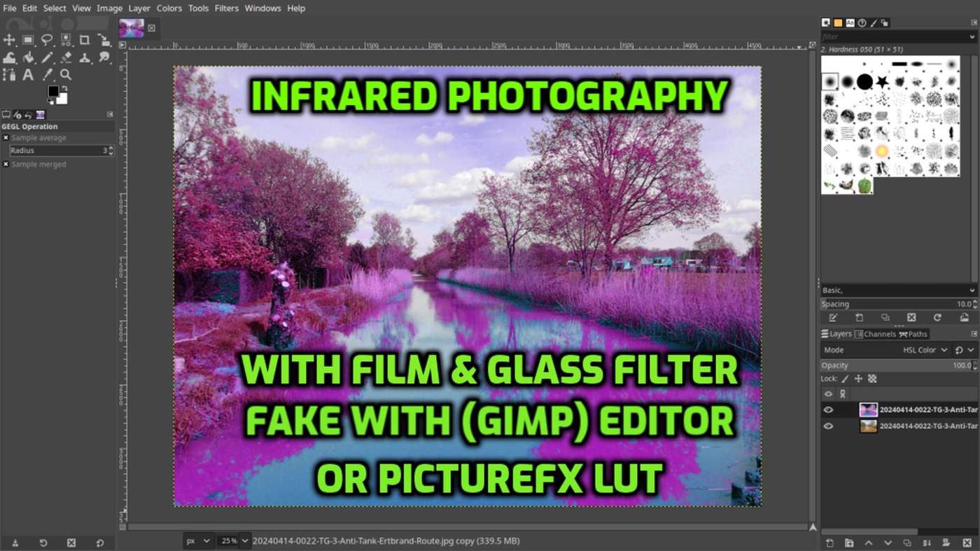Reset colors to default black and white
The height and width of the screenshot is (551, 980).
pyautogui.click(x=50, y=102)
